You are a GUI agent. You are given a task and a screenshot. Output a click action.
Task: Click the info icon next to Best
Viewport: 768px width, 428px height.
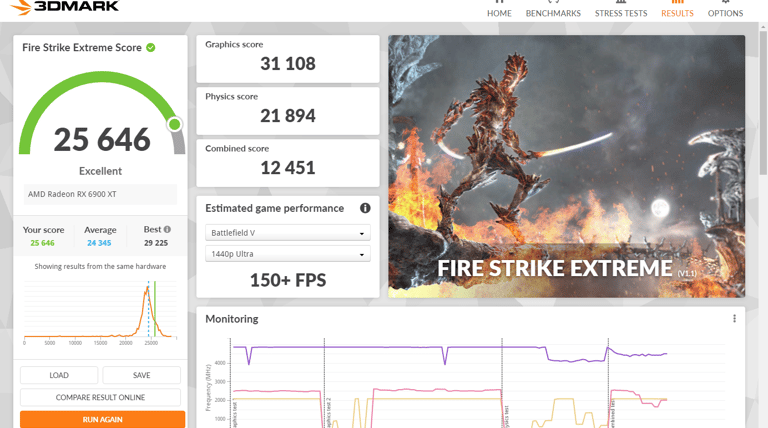click(x=167, y=229)
